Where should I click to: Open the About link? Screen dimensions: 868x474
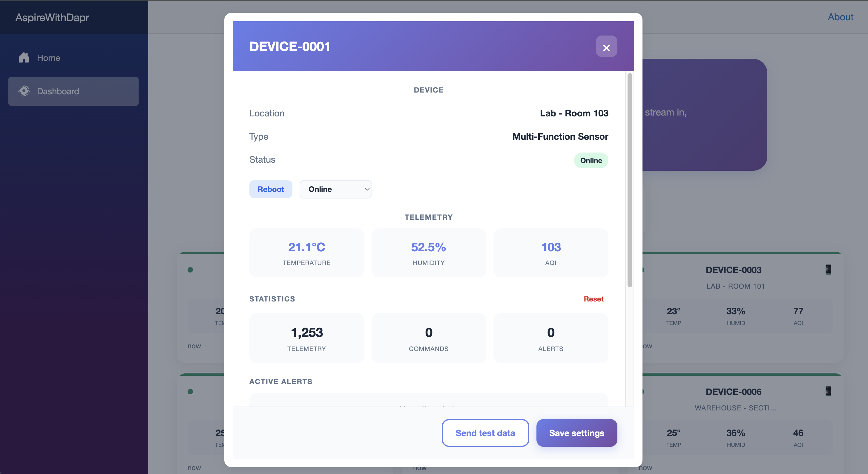tap(840, 17)
